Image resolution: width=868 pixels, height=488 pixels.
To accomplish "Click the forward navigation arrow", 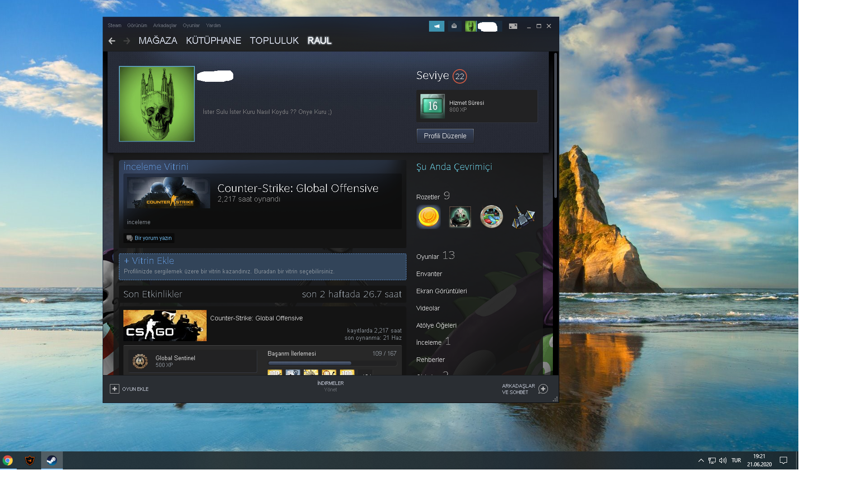I will point(127,41).
